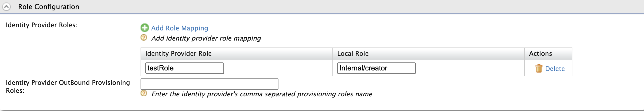The height and width of the screenshot is (111, 644).
Task: Click the comma separated provisioning roles hint text
Action: pos(262,94)
